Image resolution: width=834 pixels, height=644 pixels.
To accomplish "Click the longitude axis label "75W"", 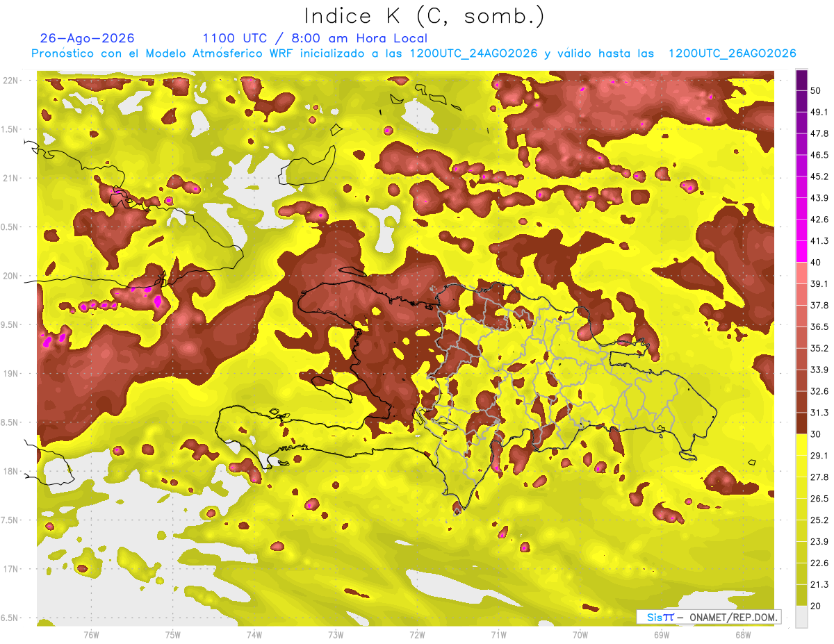I will coord(173,636).
